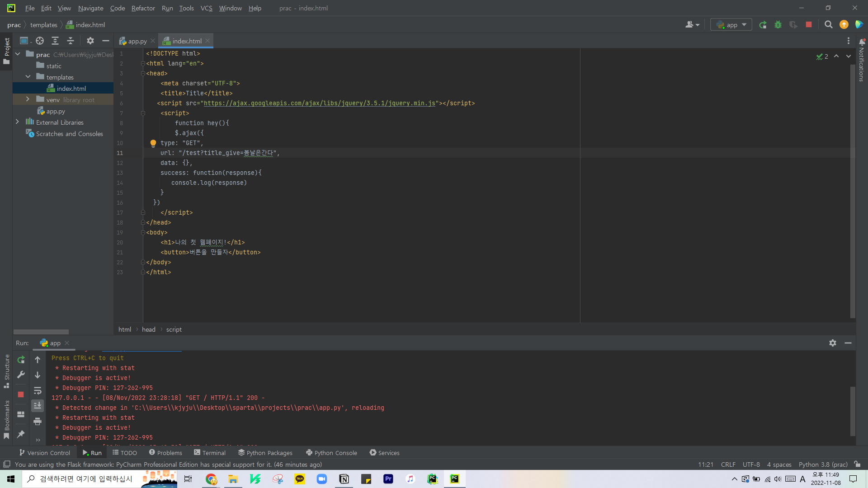This screenshot has width=868, height=488.
Task: Toggle scroll to end in Run console
Action: [38, 406]
